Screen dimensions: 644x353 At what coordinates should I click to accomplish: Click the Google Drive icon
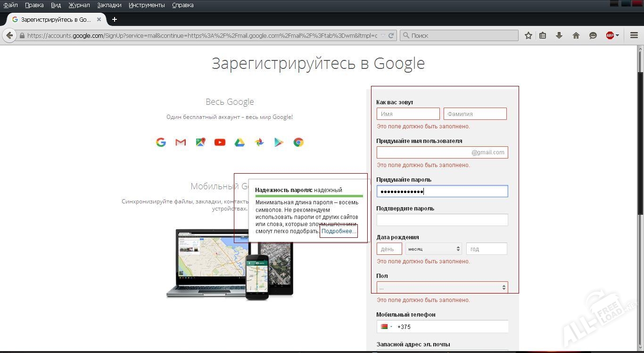tap(239, 142)
